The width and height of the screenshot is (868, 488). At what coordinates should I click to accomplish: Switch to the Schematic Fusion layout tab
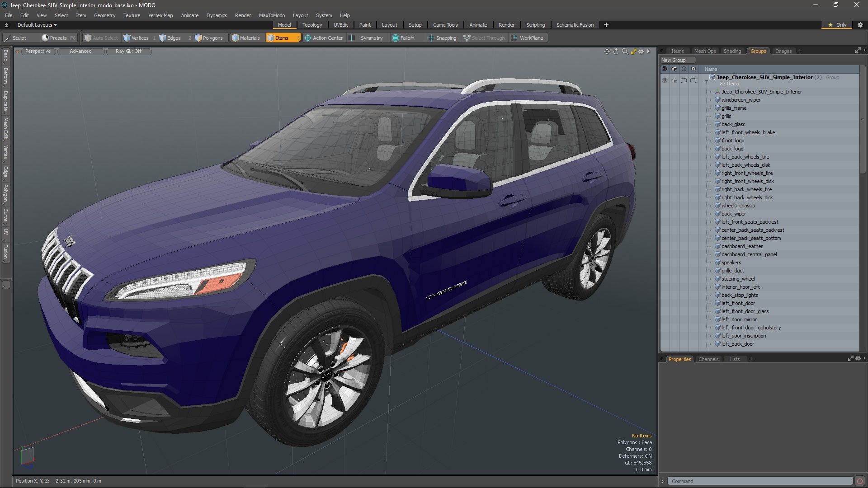click(x=575, y=25)
